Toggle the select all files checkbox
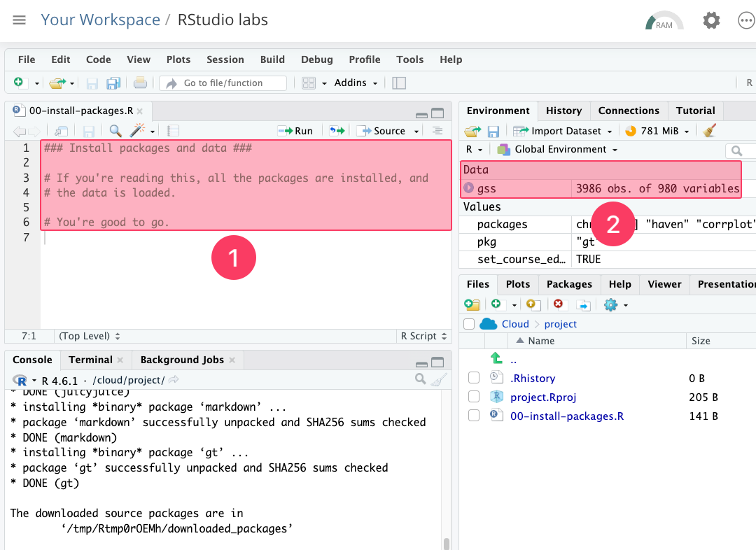The height and width of the screenshot is (550, 756). click(469, 324)
